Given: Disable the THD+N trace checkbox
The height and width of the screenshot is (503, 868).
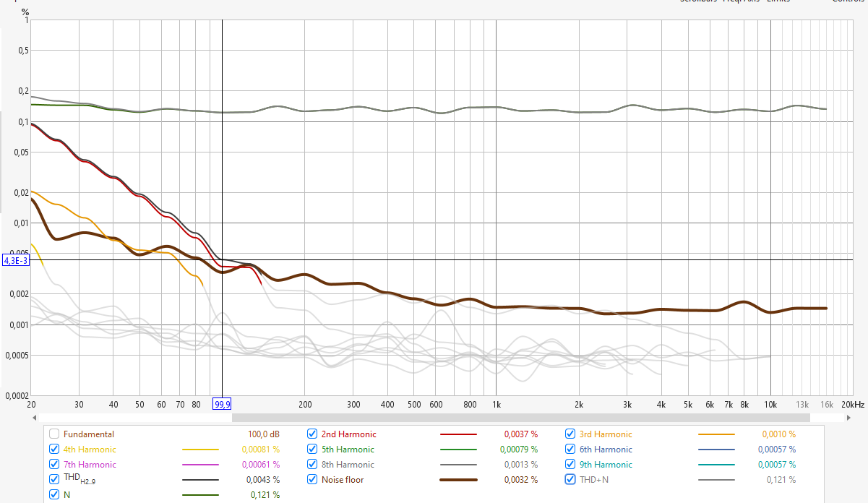Looking at the screenshot, I should (x=570, y=479).
